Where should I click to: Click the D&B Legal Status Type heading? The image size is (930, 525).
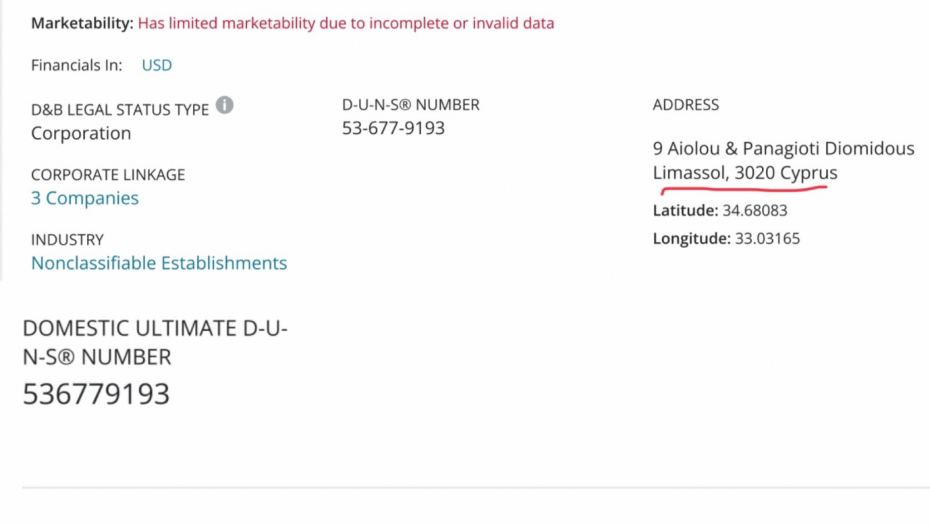tap(120, 110)
